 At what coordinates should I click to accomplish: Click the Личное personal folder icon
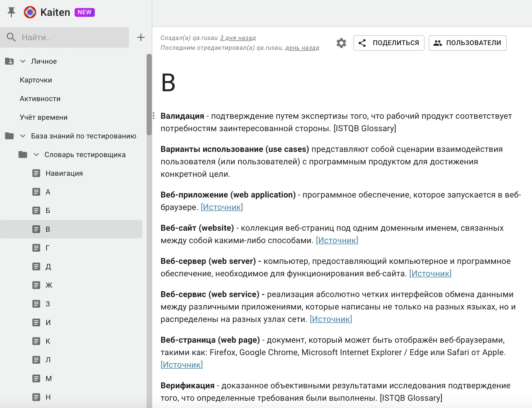tap(9, 61)
